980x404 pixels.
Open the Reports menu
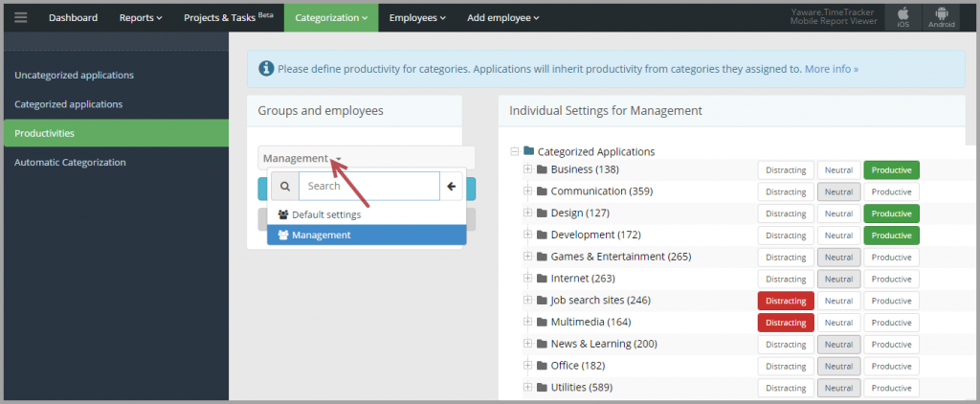tap(141, 17)
